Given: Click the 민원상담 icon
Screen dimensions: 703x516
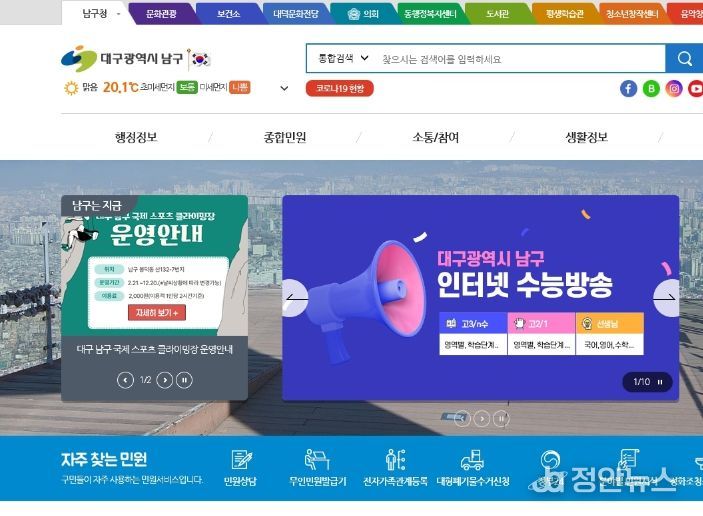Looking at the screenshot, I should pos(241,460).
